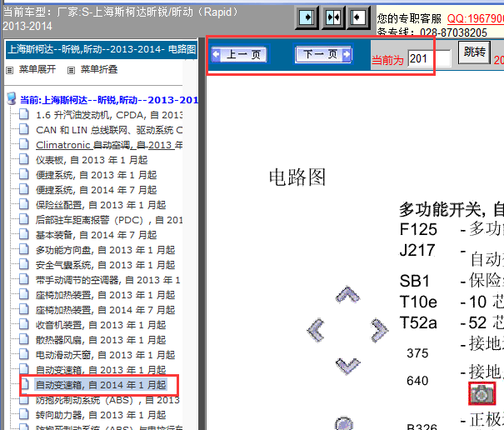504x430 pixels.
Task: Open 多功能方向盘, 自 2013 年 1 月起
Action: pyautogui.click(x=105, y=250)
